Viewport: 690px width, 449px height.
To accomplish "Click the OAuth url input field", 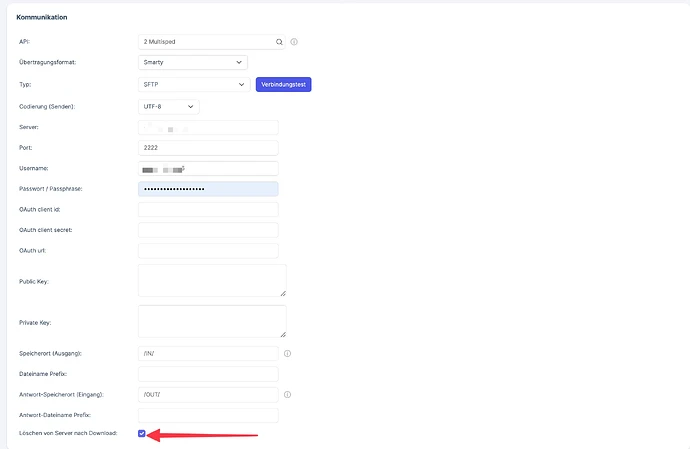I will (x=208, y=250).
